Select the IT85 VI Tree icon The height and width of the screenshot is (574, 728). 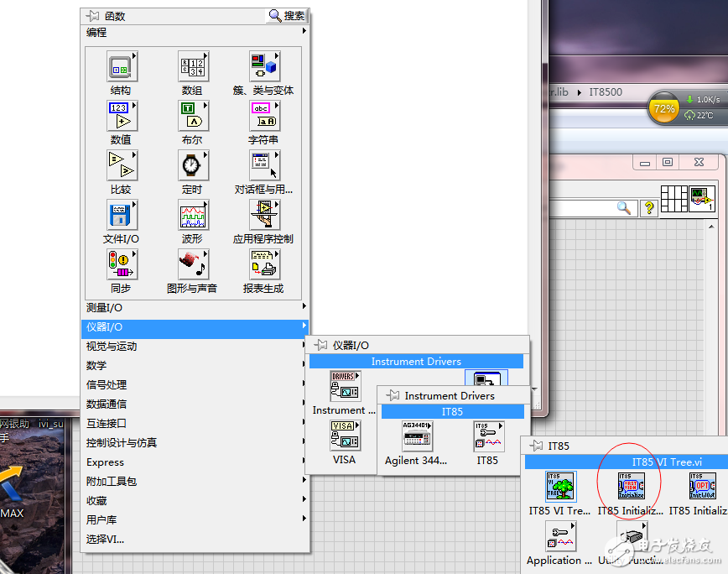[x=560, y=486]
